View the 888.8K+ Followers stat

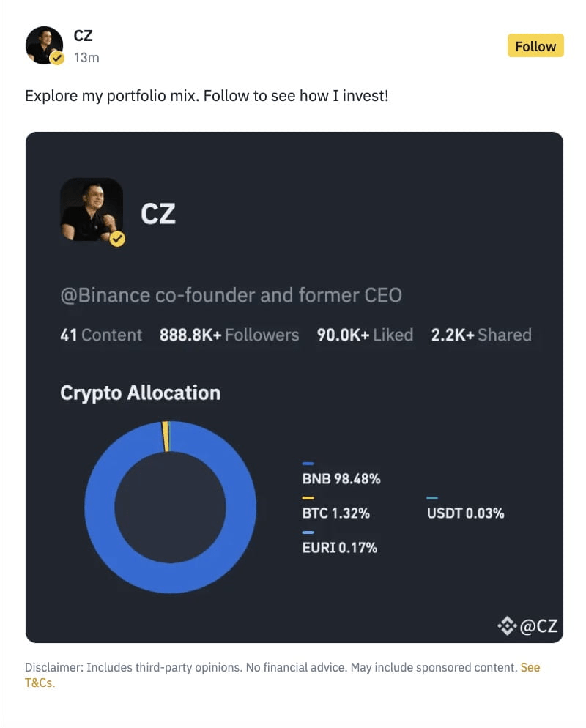pyautogui.click(x=229, y=335)
